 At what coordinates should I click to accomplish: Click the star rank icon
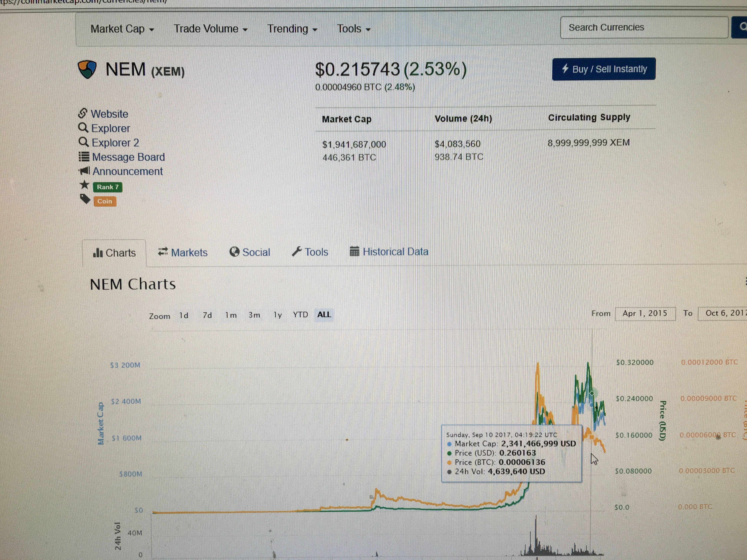pyautogui.click(x=84, y=185)
